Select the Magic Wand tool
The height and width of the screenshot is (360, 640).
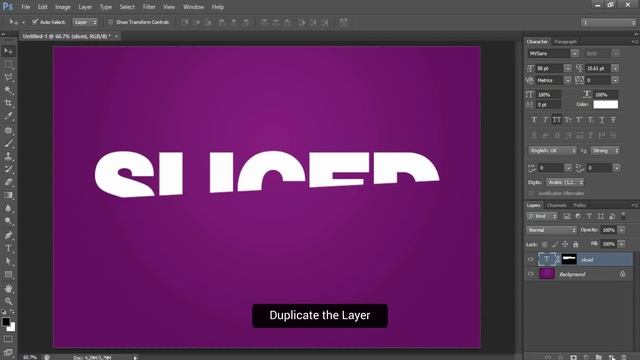coord(8,90)
